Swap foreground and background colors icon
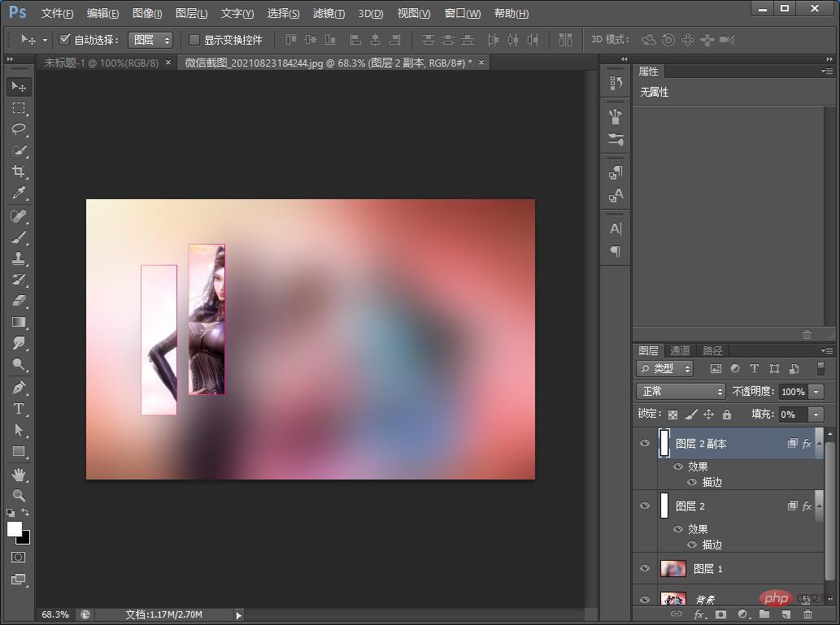The height and width of the screenshot is (625, 840). click(26, 513)
